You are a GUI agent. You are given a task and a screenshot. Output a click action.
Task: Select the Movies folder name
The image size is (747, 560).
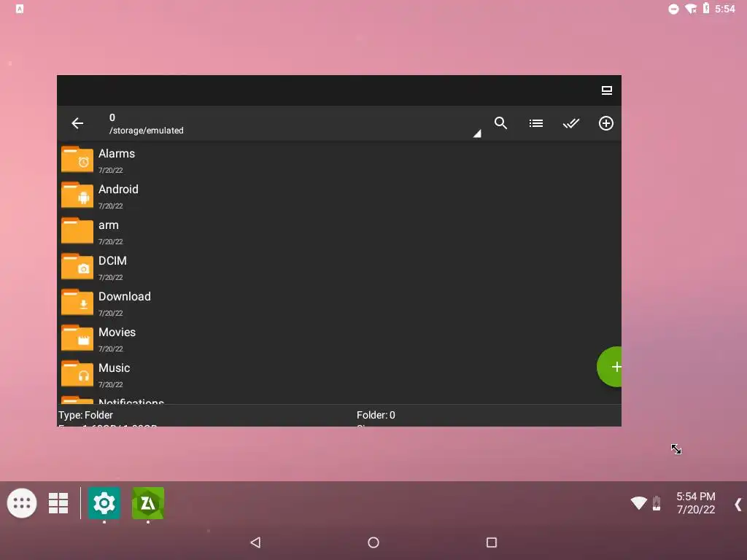117,332
